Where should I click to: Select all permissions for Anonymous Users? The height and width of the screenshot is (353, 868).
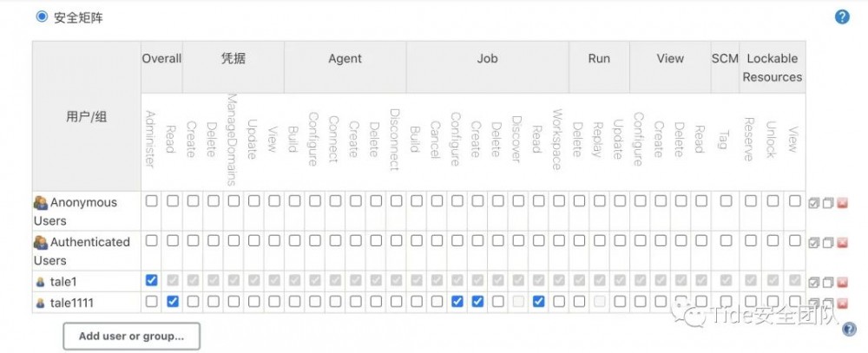(814, 203)
